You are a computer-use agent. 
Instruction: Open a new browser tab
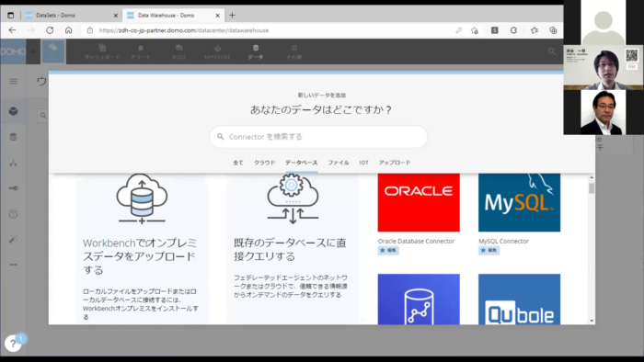point(232,16)
